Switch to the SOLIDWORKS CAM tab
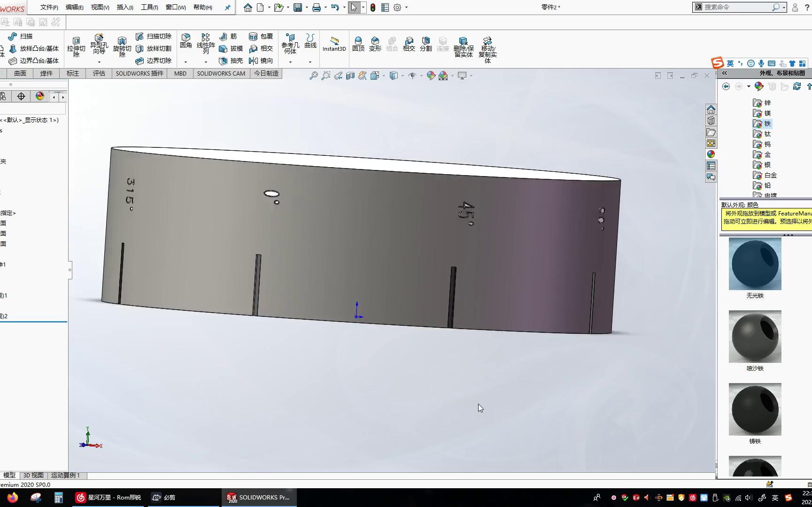The width and height of the screenshot is (812, 507). point(221,73)
